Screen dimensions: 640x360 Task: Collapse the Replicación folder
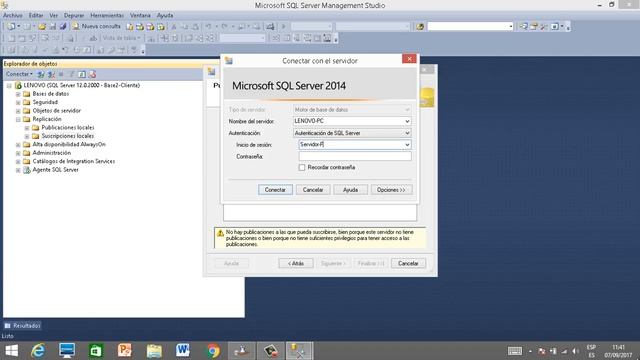[18, 120]
